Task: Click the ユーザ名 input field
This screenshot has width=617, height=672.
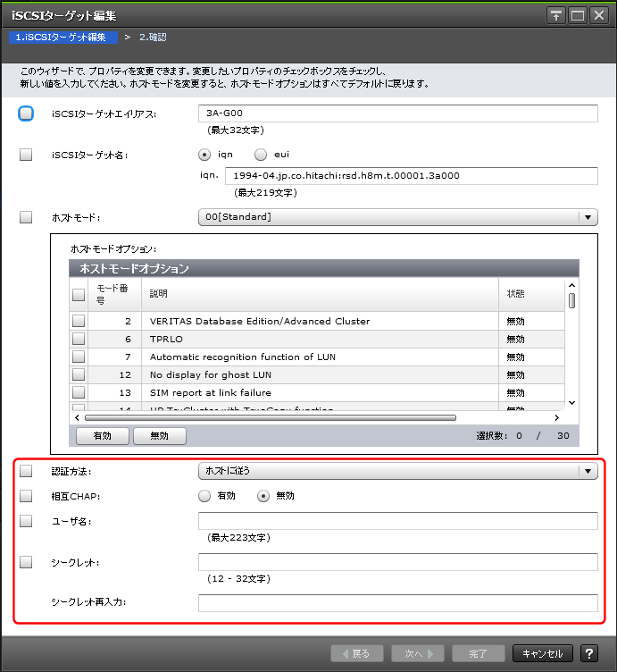Action: click(x=397, y=521)
